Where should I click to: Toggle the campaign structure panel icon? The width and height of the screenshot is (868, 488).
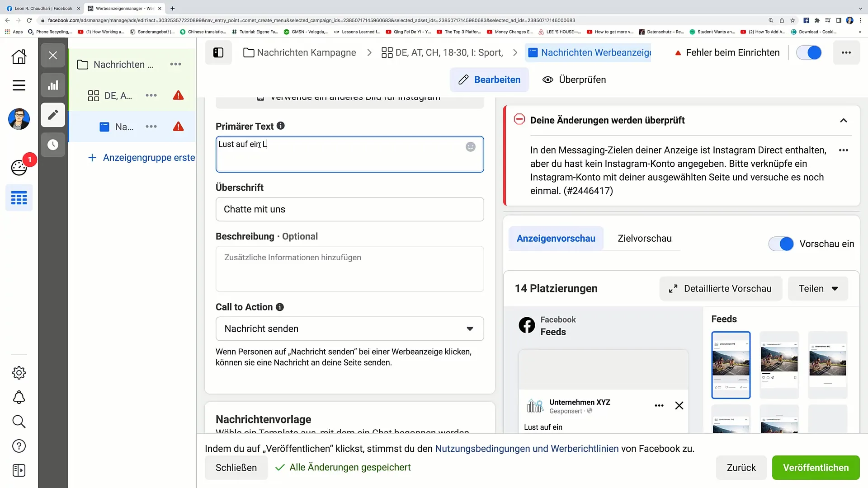click(218, 52)
